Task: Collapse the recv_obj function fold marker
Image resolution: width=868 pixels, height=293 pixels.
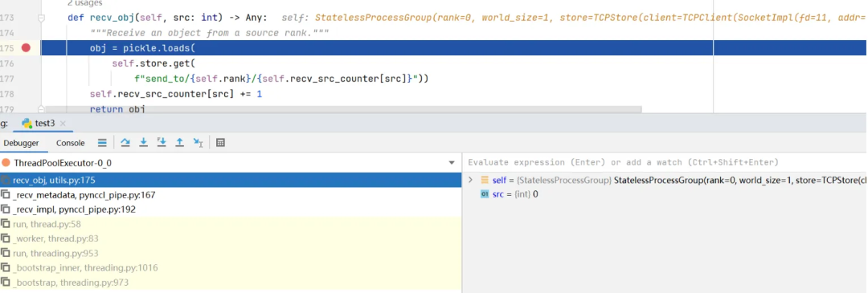Action: (x=41, y=18)
